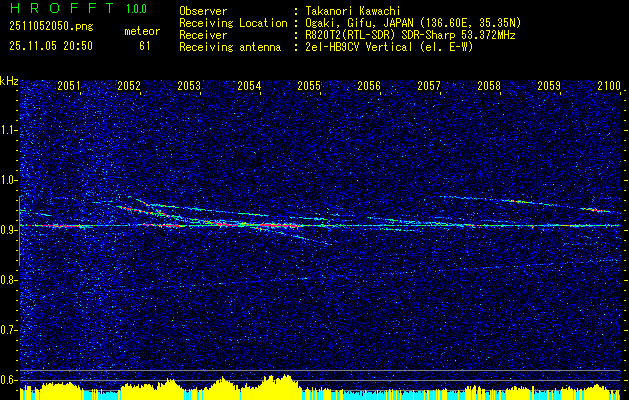The image size is (629, 400).
Task: Click the 2100 time marker
Action: click(x=609, y=86)
